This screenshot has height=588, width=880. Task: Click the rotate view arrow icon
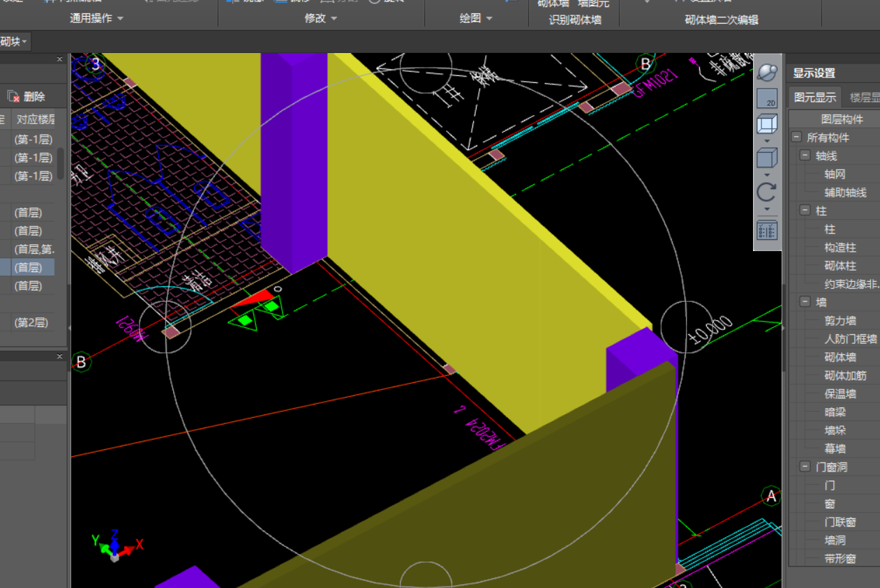(767, 193)
